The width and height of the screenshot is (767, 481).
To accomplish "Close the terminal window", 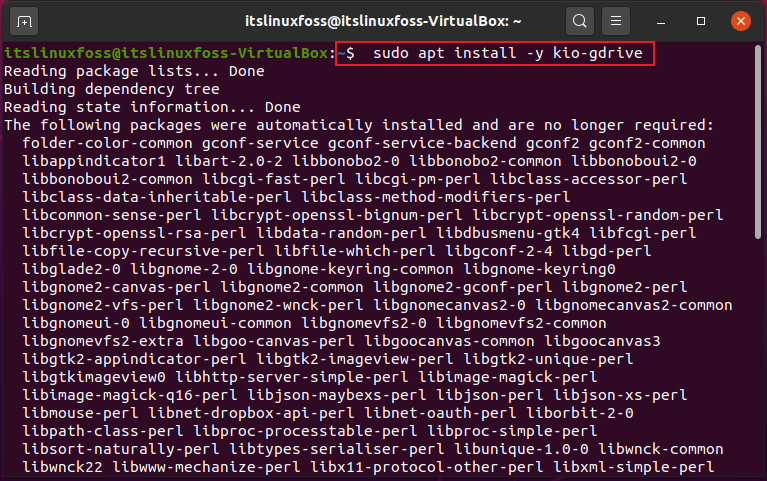I will [x=741, y=21].
